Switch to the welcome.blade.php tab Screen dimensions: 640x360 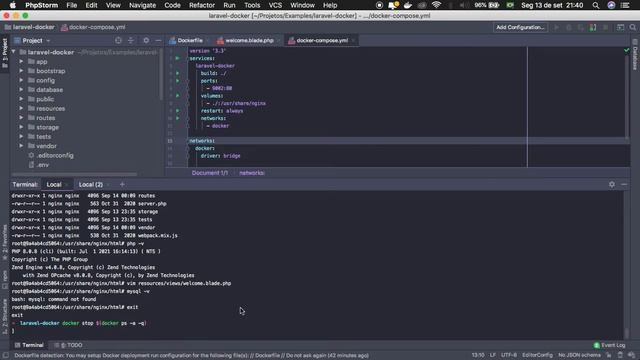pos(249,40)
